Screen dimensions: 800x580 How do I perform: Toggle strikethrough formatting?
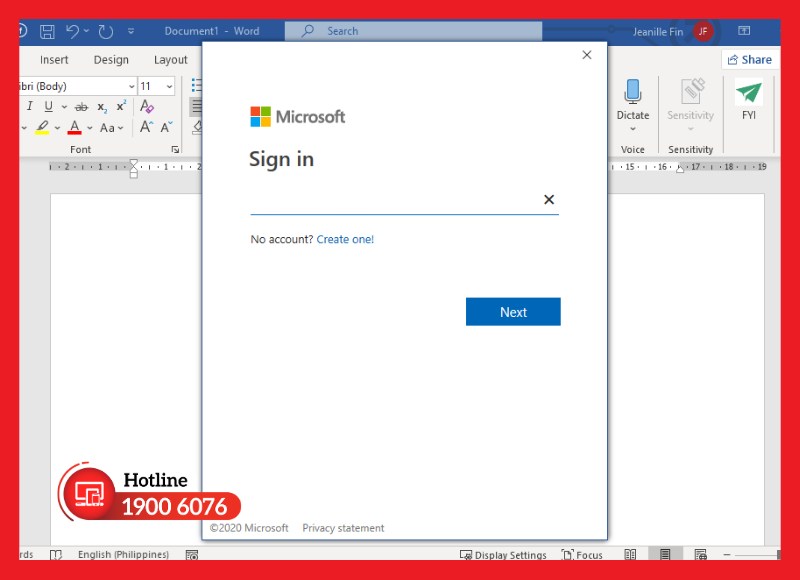[81, 107]
